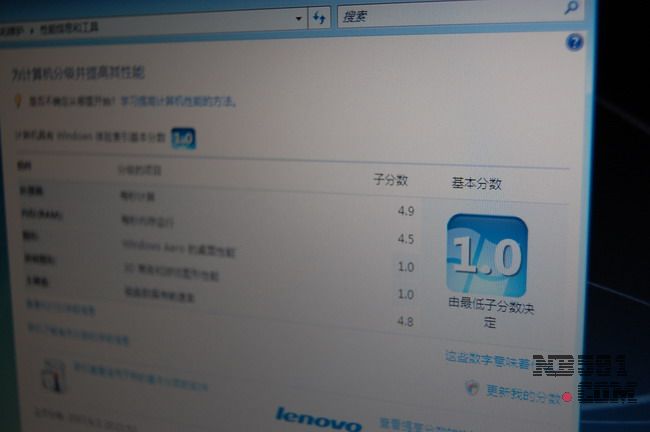Viewport: 650px width, 432px height.
Task: Open the address bar history dropdown arrow
Action: [299, 18]
